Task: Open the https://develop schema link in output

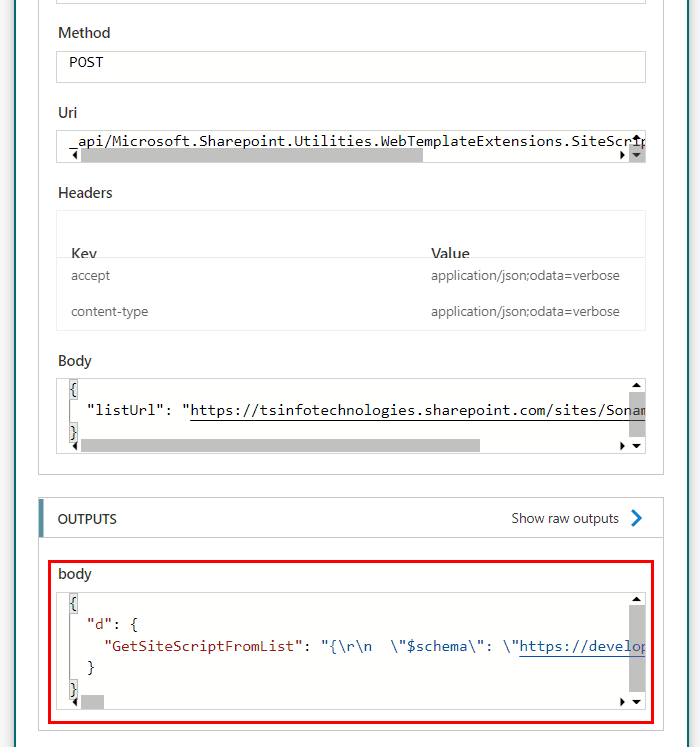Action: click(x=582, y=646)
